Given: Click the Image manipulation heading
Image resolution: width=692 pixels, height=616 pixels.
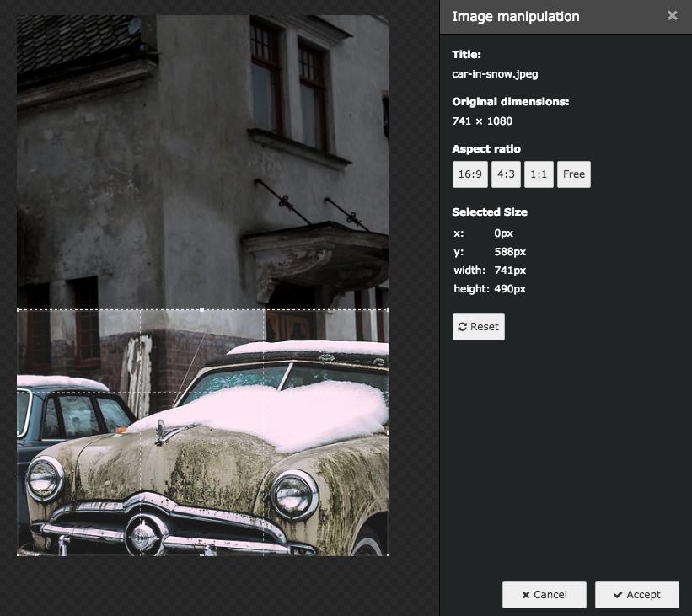Looking at the screenshot, I should [516, 16].
